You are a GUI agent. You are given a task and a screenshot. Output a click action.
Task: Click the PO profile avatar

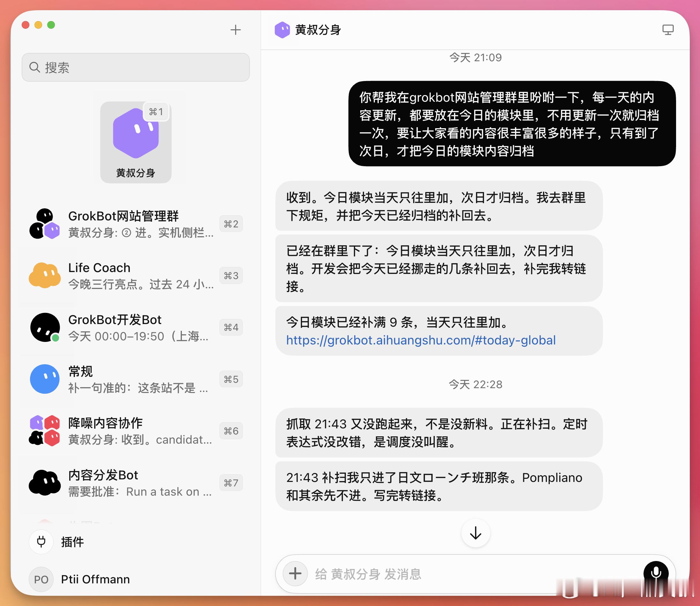coord(41,579)
